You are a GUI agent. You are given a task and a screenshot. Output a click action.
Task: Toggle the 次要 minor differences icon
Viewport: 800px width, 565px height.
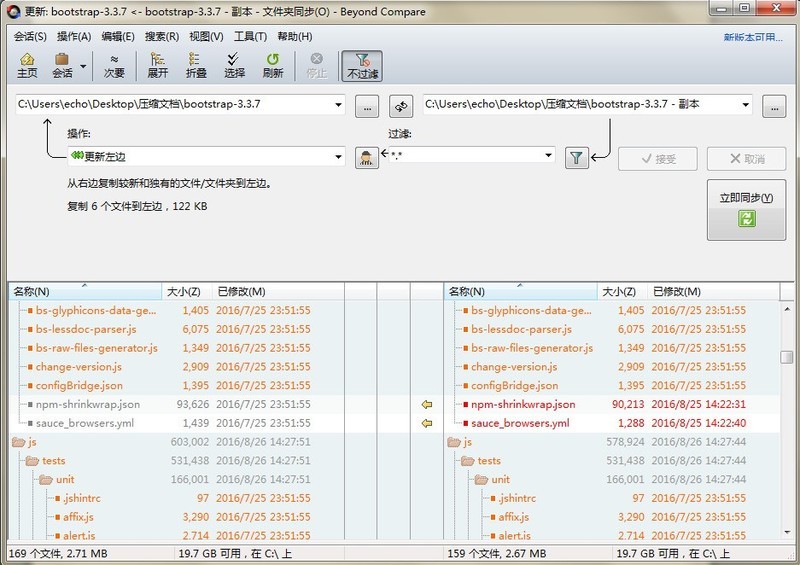click(114, 65)
